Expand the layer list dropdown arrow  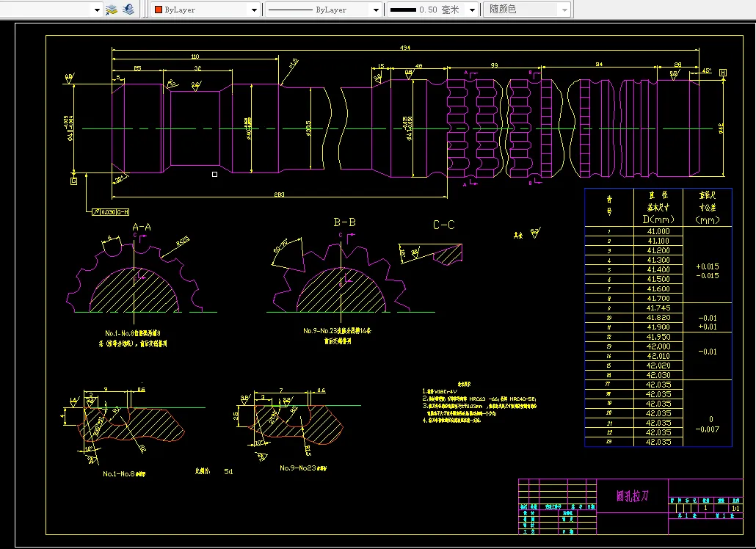[96, 10]
